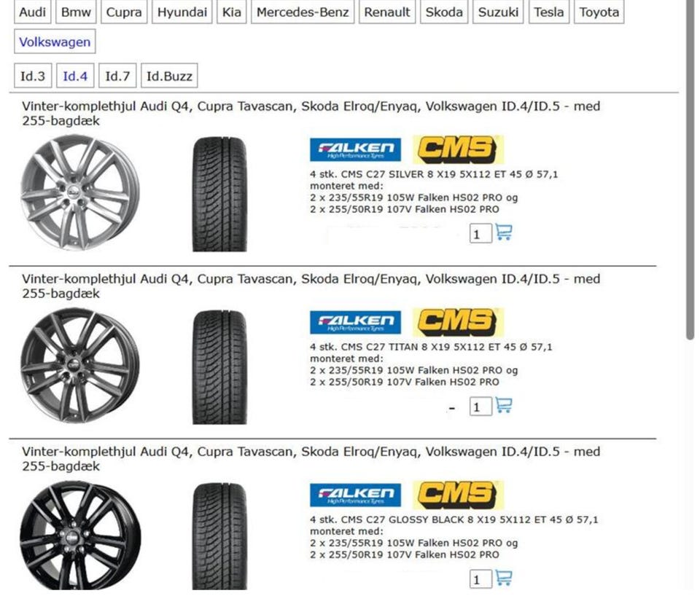Go to the Hyundai brand page
700x604 pixels.
tap(182, 12)
